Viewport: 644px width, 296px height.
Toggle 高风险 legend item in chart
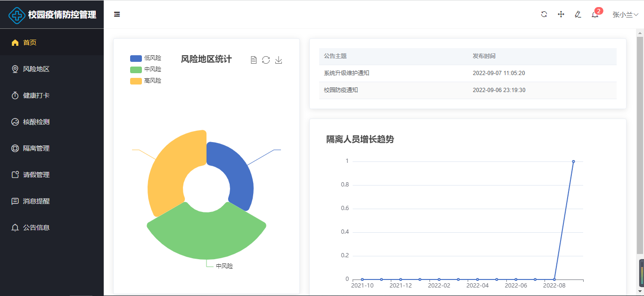click(146, 81)
